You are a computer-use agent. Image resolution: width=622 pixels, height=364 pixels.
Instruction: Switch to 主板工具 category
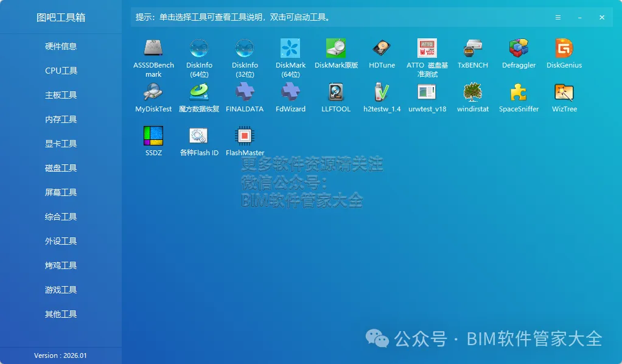61,96
